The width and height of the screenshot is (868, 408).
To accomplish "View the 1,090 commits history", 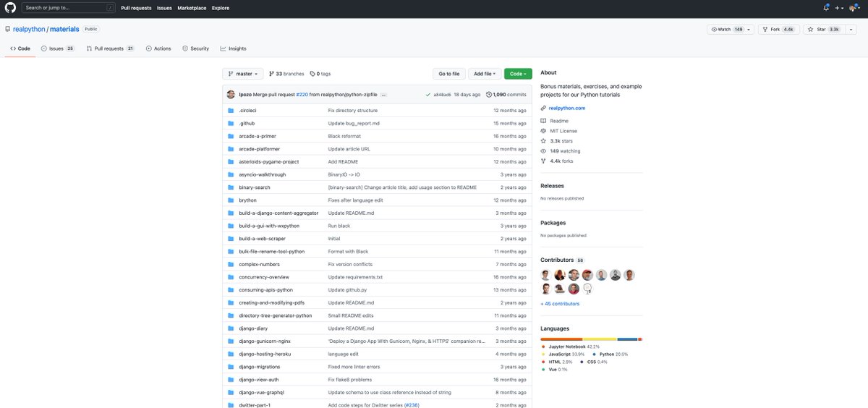I will (x=506, y=95).
